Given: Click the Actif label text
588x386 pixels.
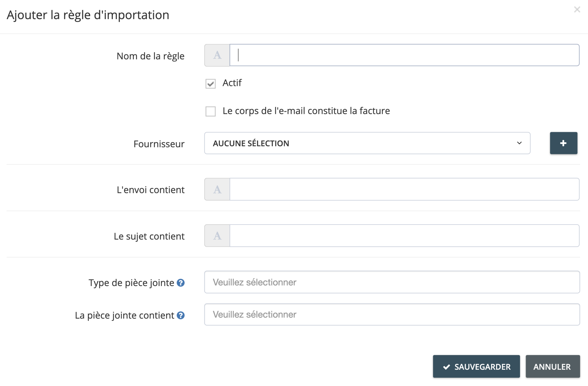Looking at the screenshot, I should (232, 83).
